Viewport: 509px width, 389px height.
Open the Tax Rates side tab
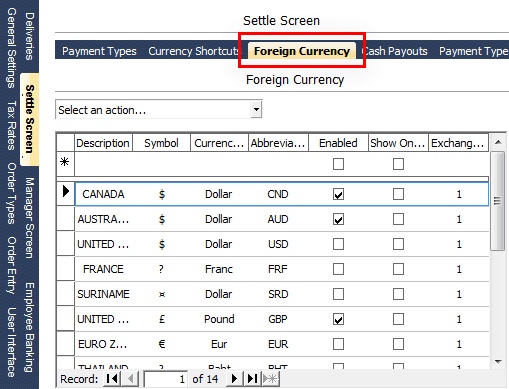[x=11, y=125]
